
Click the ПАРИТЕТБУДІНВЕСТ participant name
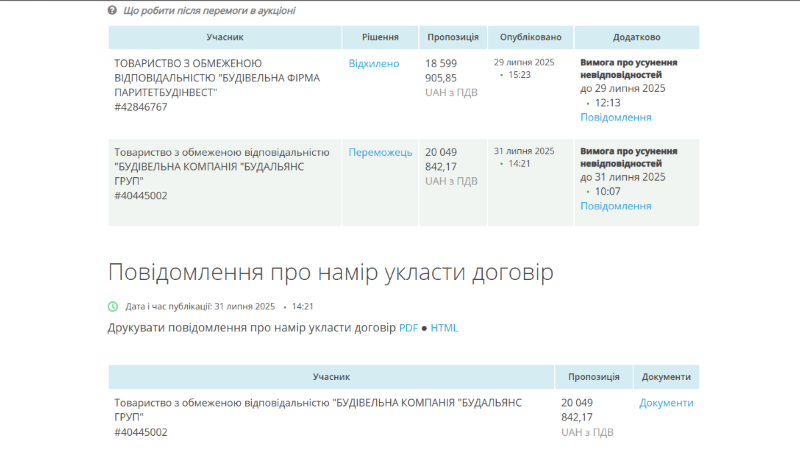pyautogui.click(x=217, y=78)
